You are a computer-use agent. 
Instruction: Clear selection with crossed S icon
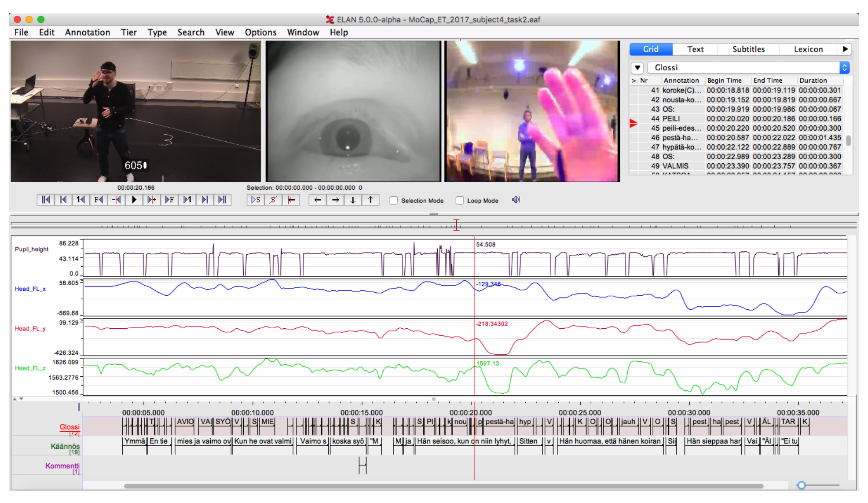tap(273, 200)
